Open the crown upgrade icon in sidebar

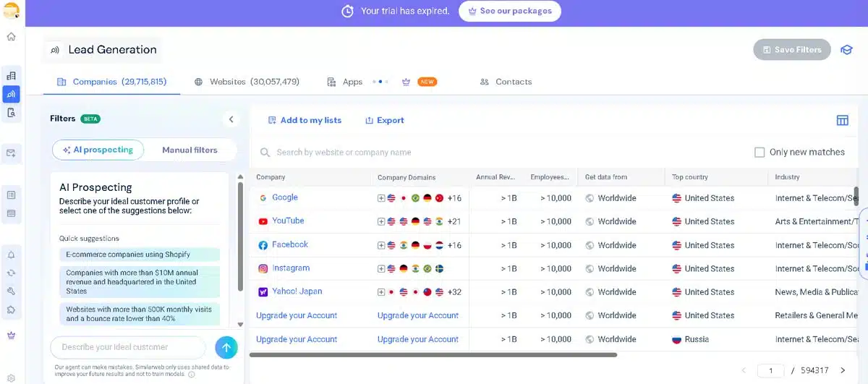(11, 336)
